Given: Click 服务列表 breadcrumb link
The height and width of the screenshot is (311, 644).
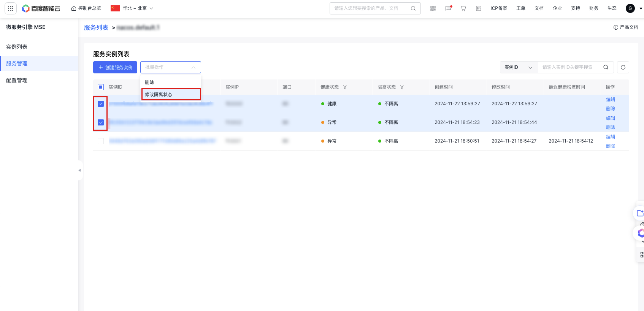Looking at the screenshot, I should coord(96,27).
